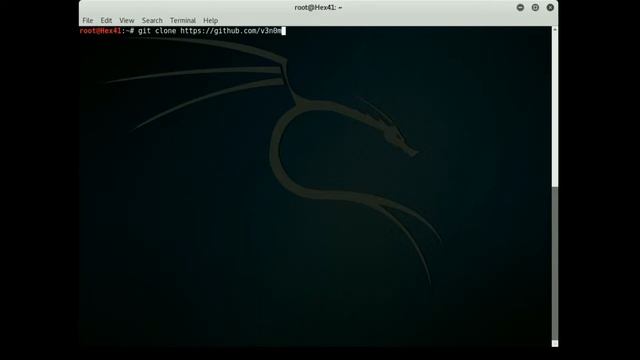
Task: Open the Search menu
Action: [152, 20]
